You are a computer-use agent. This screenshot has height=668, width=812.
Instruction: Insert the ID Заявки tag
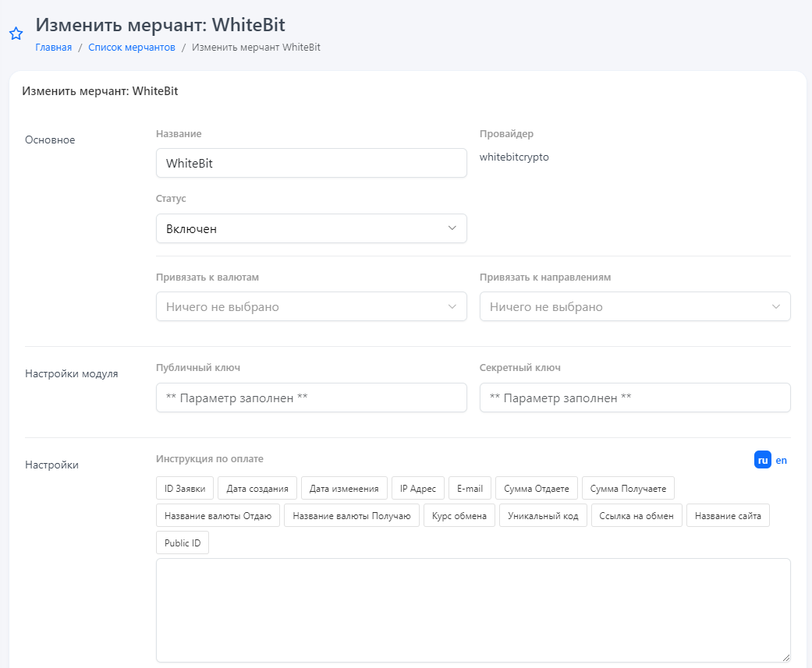coord(185,489)
